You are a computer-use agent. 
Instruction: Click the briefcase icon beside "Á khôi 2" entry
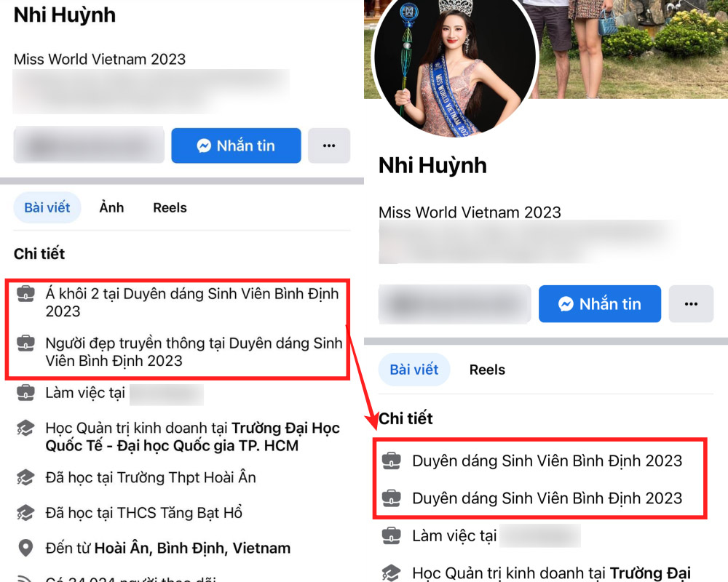[27, 294]
